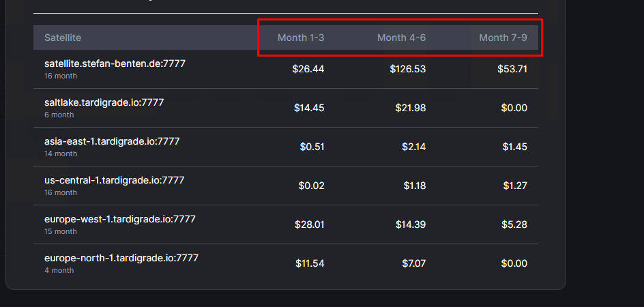Select the $0.02 value for us-central-1

(311, 186)
